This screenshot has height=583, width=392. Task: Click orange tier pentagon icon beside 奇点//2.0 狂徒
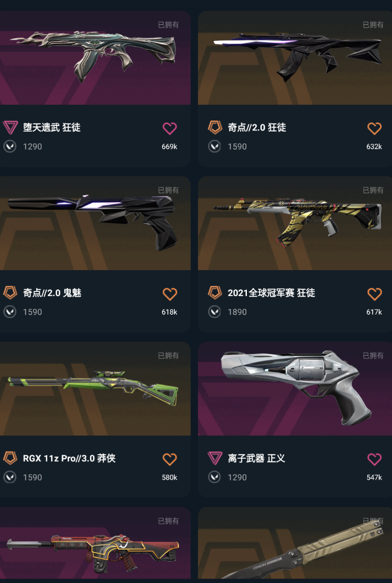215,128
